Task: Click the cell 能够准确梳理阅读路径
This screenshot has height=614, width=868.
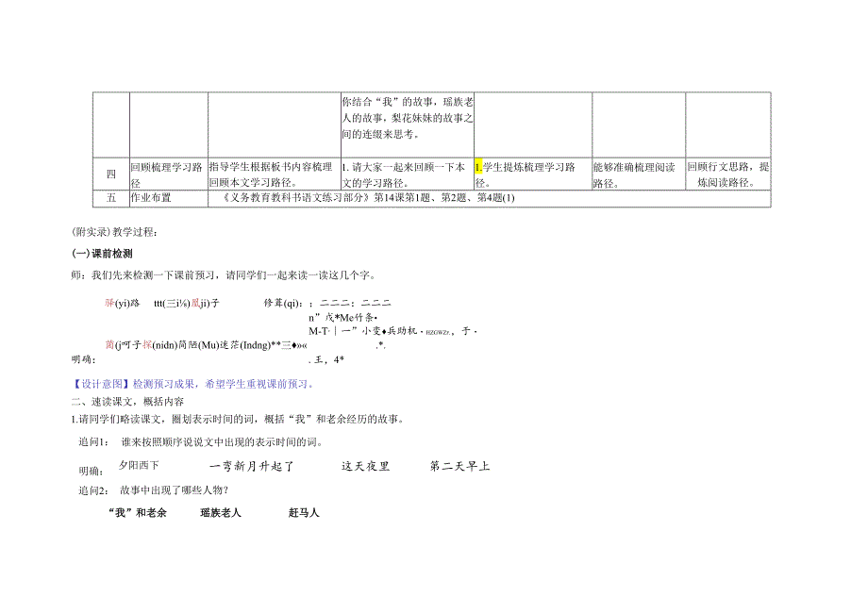Action: click(630, 171)
